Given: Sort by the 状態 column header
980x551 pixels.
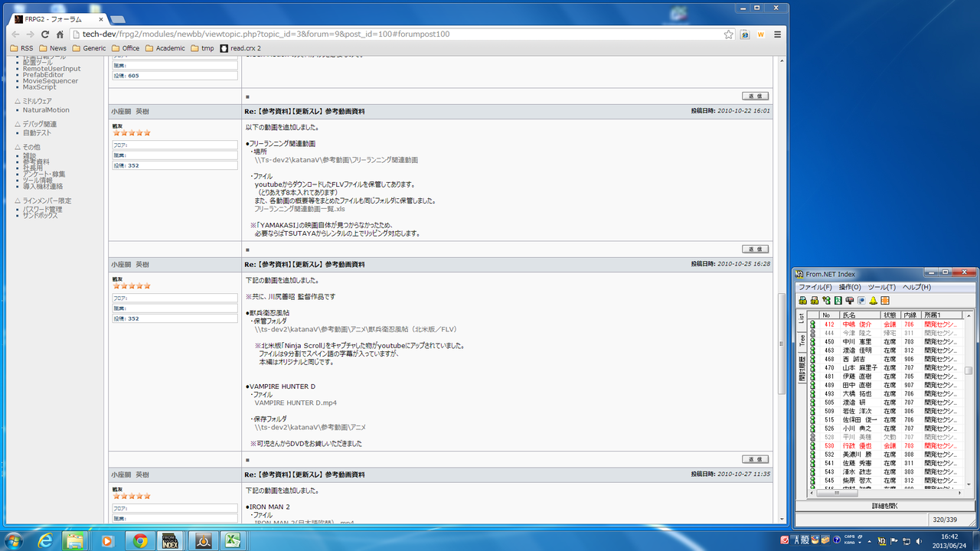Looking at the screenshot, I should (890, 315).
